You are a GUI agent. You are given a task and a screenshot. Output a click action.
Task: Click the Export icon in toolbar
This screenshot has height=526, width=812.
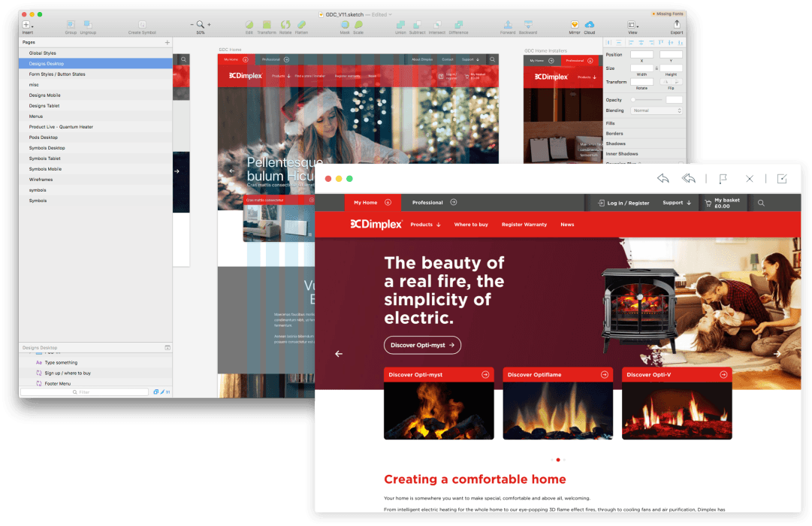[676, 25]
